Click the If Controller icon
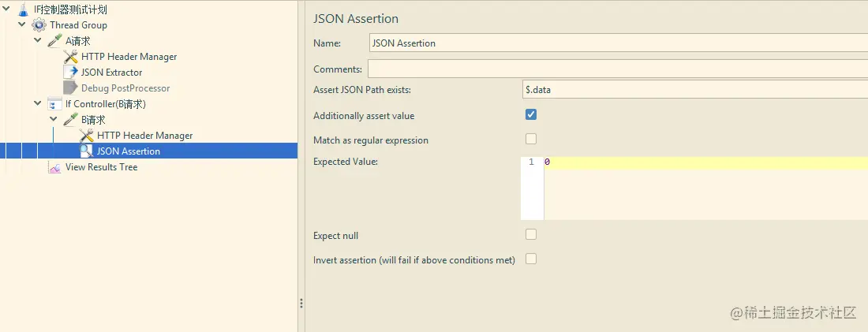868x332 pixels. coord(54,104)
